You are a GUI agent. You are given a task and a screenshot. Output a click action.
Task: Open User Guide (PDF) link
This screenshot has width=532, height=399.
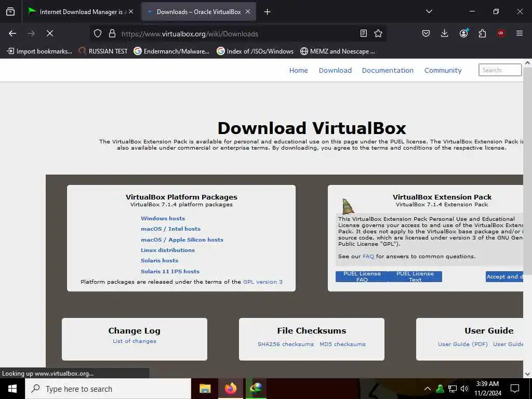[x=463, y=344]
